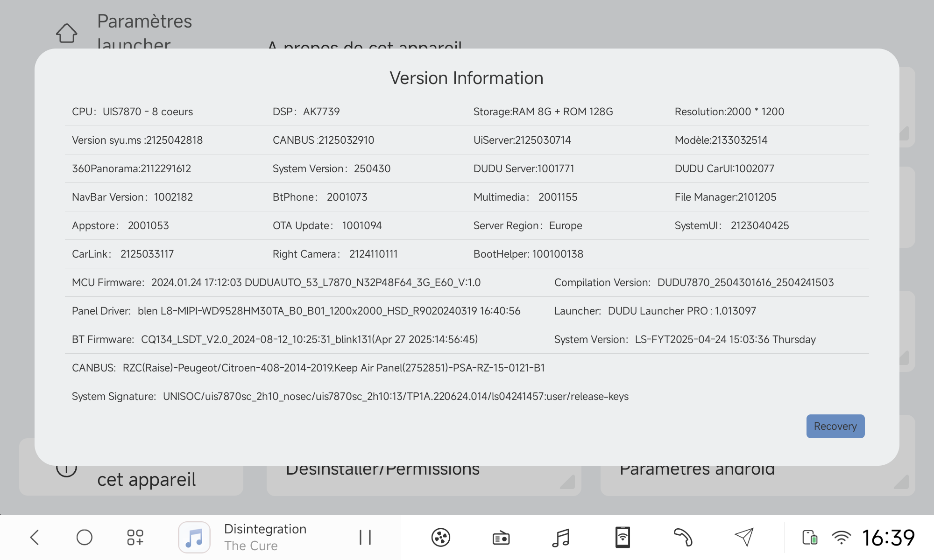Select Multimedia 2001155 entry
Viewport: 934px width, 560px height.
click(525, 197)
